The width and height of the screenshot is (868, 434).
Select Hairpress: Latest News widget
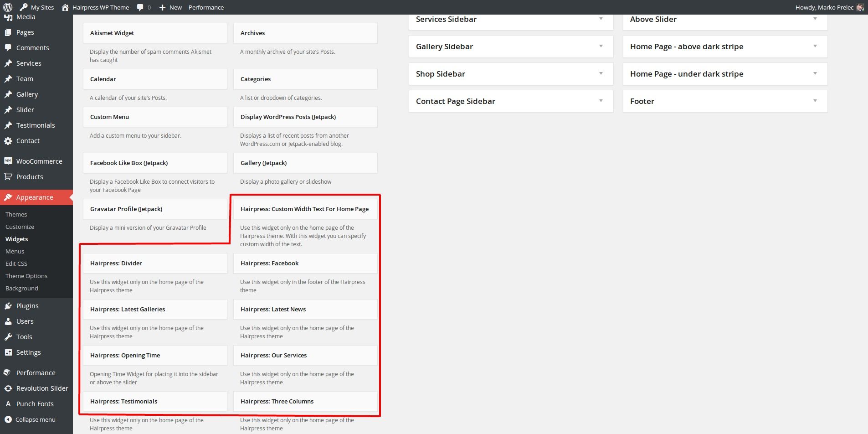305,310
